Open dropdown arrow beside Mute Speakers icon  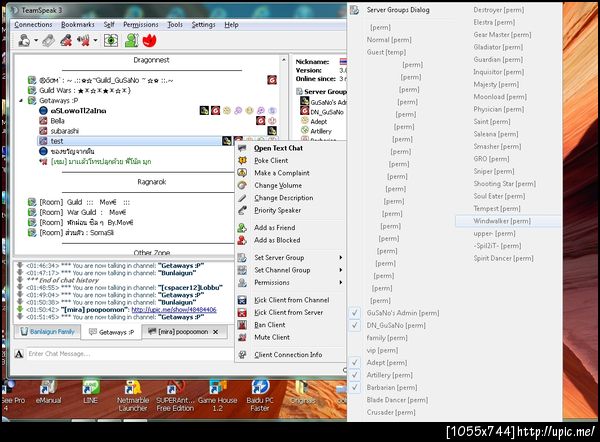(x=95, y=40)
